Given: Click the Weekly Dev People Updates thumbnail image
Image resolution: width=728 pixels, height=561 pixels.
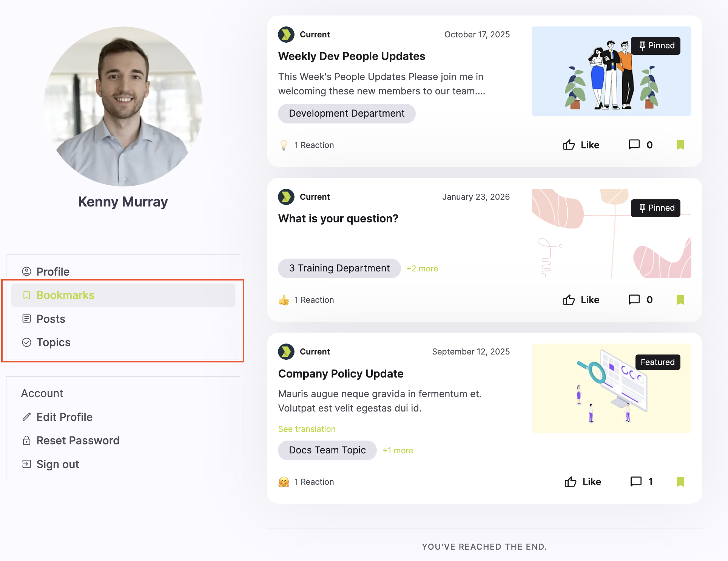Looking at the screenshot, I should 611,71.
